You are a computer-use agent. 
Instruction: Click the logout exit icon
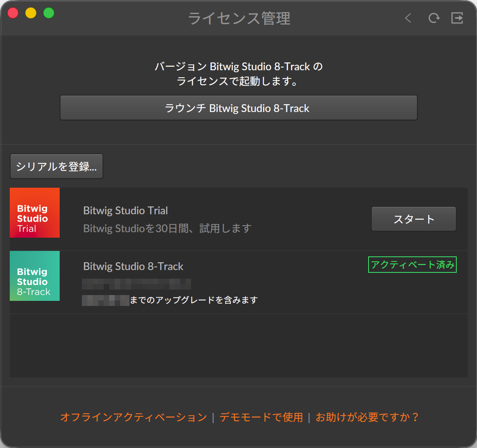click(457, 18)
